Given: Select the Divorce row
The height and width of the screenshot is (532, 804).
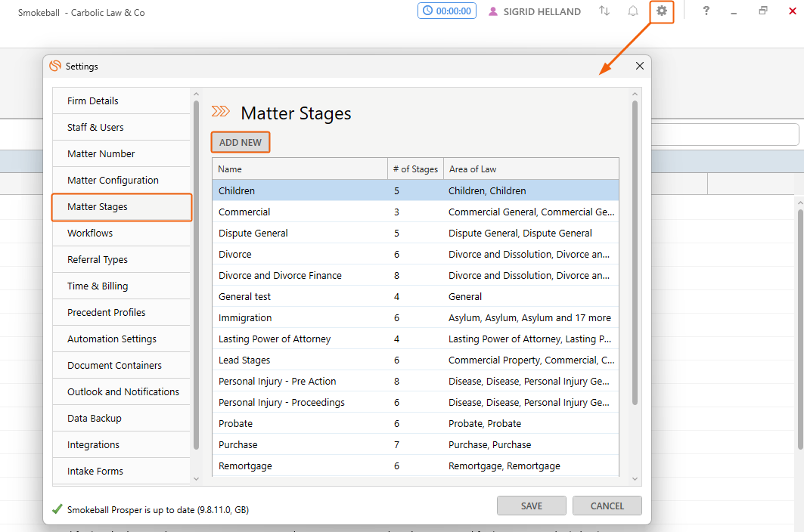Looking at the screenshot, I should coord(415,254).
